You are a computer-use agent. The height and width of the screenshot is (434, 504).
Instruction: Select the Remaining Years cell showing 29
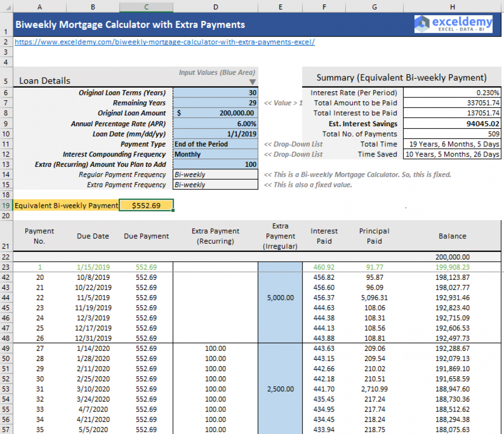[x=215, y=103]
